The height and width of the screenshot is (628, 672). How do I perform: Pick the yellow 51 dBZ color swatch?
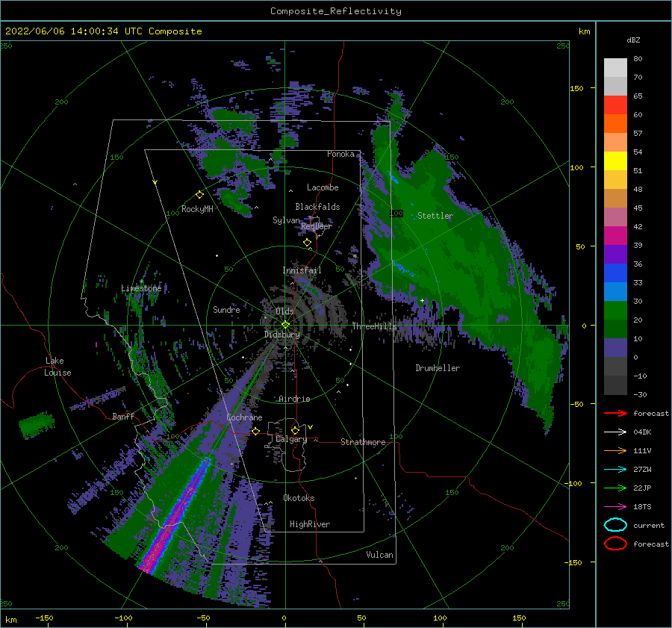(615, 161)
